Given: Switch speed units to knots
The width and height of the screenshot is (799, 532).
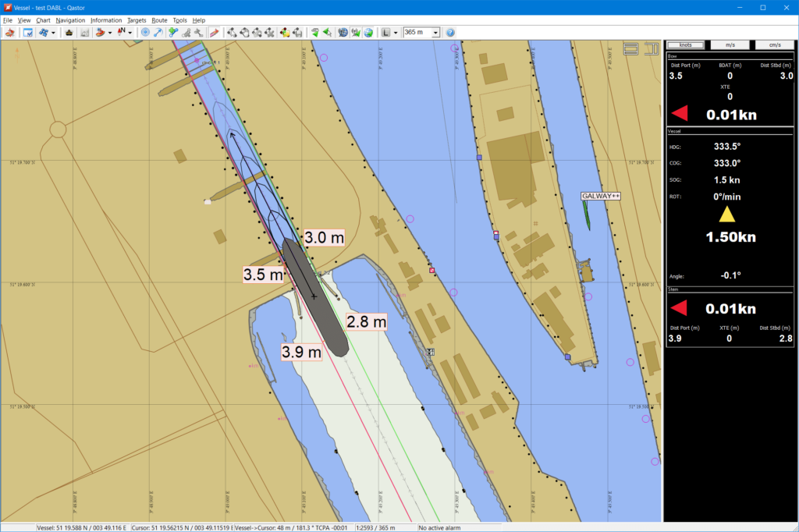Looking at the screenshot, I should coord(685,45).
